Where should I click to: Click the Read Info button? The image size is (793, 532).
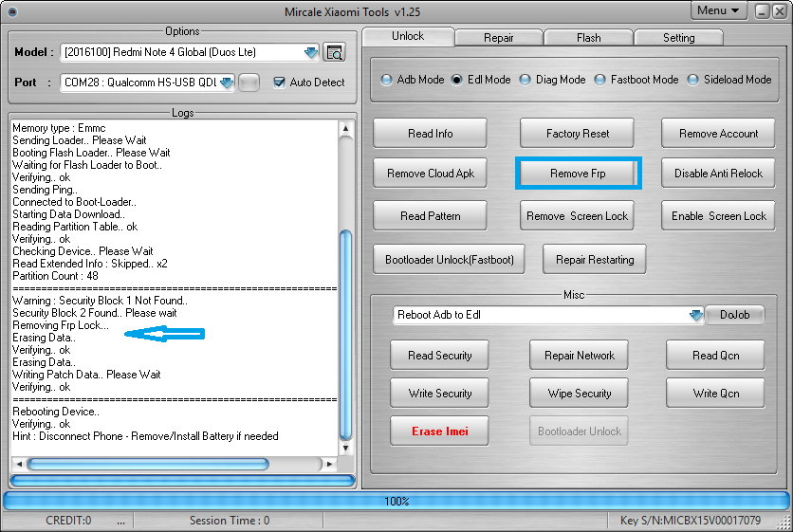tap(431, 134)
